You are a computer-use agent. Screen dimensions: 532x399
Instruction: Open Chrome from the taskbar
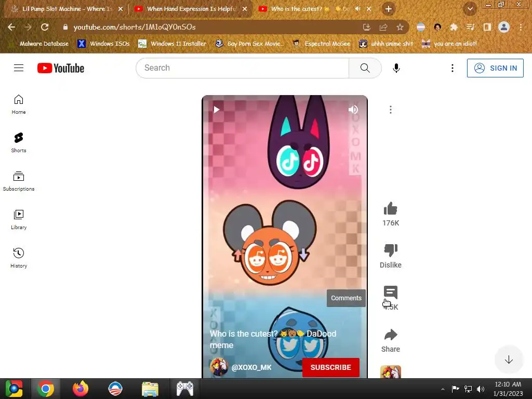[x=46, y=389]
